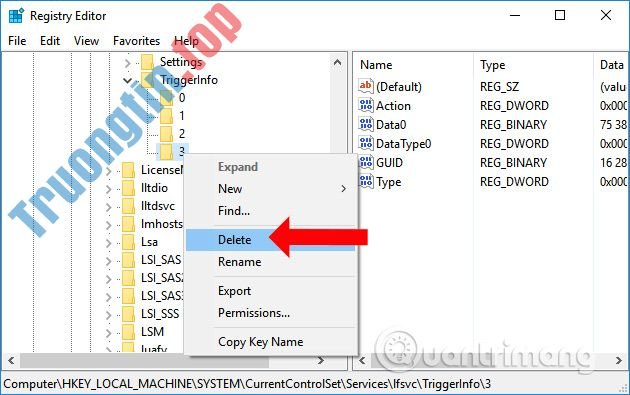The image size is (630, 395).
Task: Click the DataType0 value icon
Action: [x=366, y=143]
